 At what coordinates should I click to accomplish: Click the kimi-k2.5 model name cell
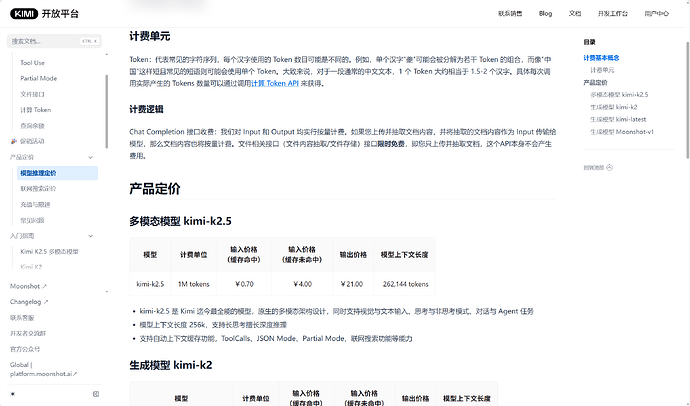pos(150,284)
